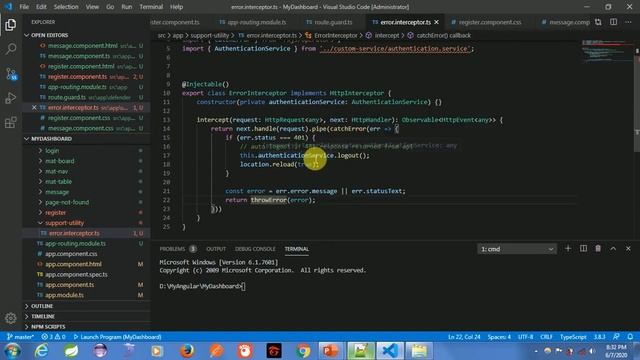640x360 pixels.
Task: Kill the terminal with trash icon
Action: tap(598, 249)
